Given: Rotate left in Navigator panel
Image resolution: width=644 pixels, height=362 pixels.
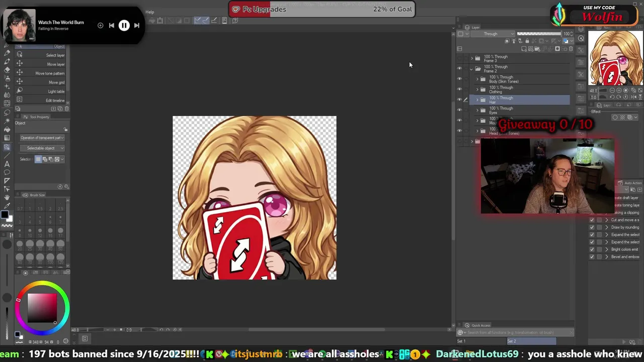Looking at the screenshot, I should click(x=612, y=97).
